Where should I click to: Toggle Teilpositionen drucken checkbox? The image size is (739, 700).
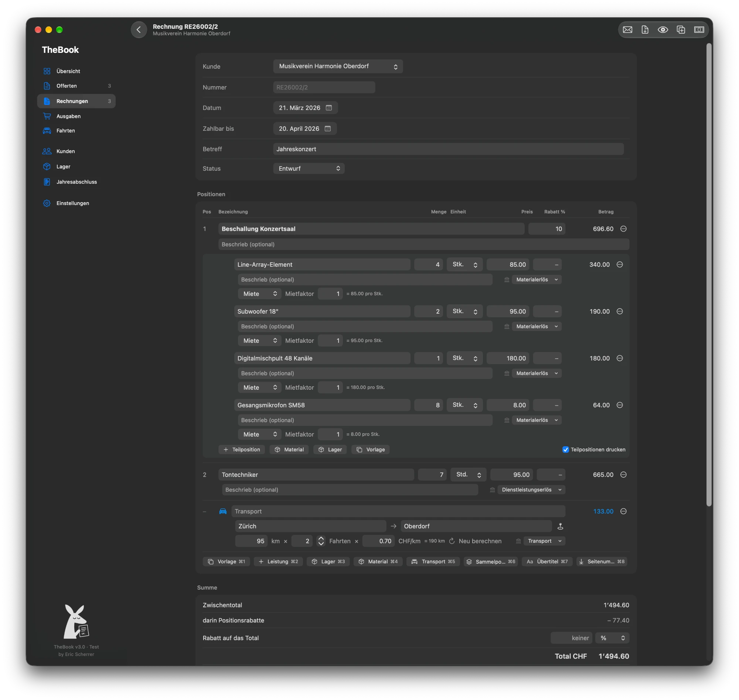[565, 450]
